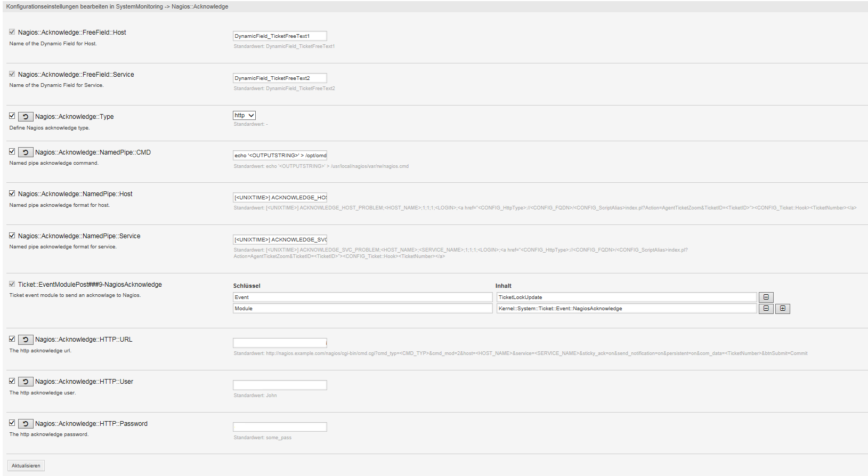Image resolution: width=868 pixels, height=476 pixels.
Task: Open the acknowledge type http dropdown
Action: [244, 116]
